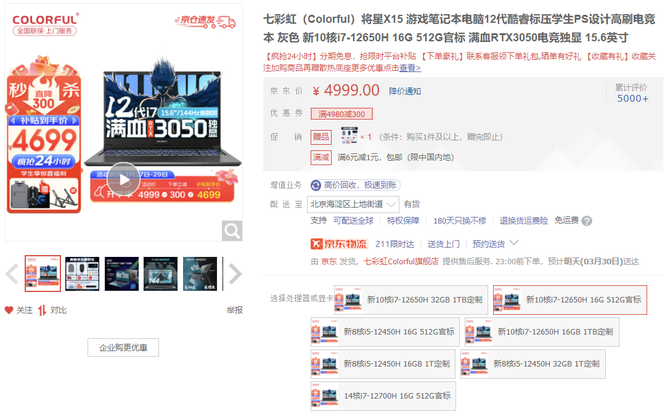The height and width of the screenshot is (414, 670).
Task: Click the 送货上门 link
Action: [444, 244]
